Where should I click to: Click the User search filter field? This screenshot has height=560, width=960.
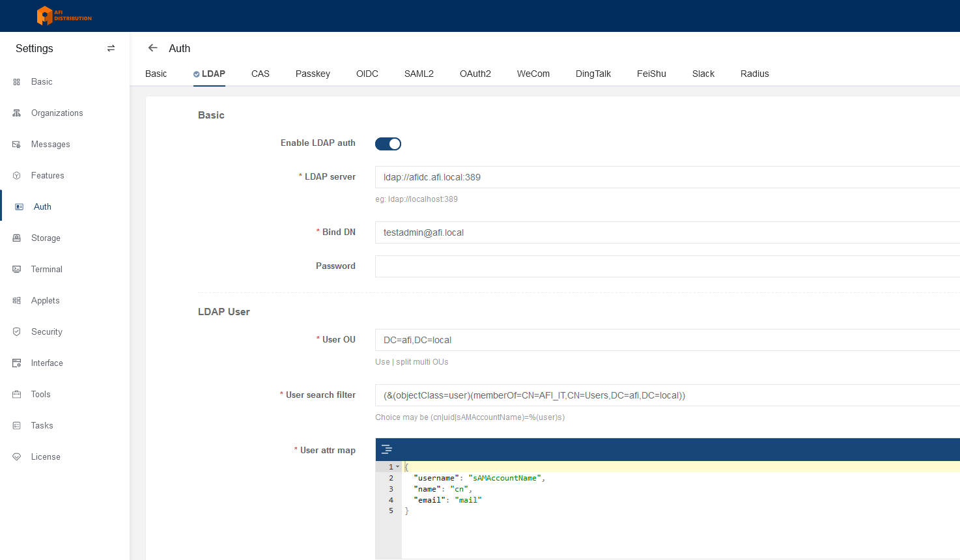click(x=668, y=395)
